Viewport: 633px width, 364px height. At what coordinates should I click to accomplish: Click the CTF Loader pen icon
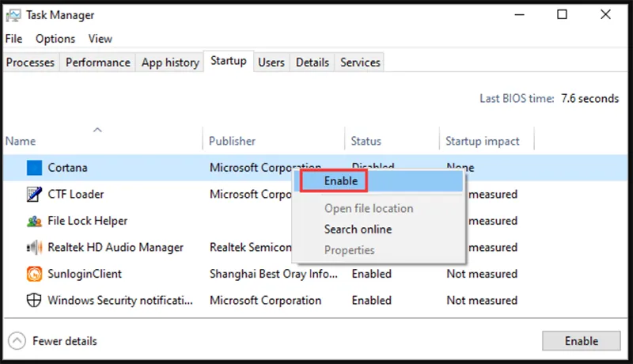click(34, 194)
